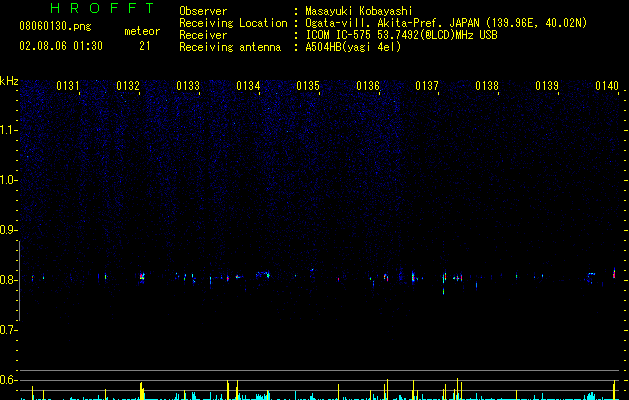This screenshot has height=400, width=629.
Task: Click the 0132 time marker
Action: (x=128, y=86)
